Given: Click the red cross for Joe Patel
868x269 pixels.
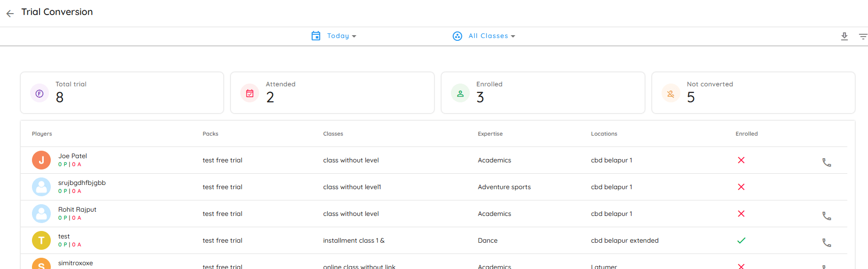Looking at the screenshot, I should click(x=741, y=160).
